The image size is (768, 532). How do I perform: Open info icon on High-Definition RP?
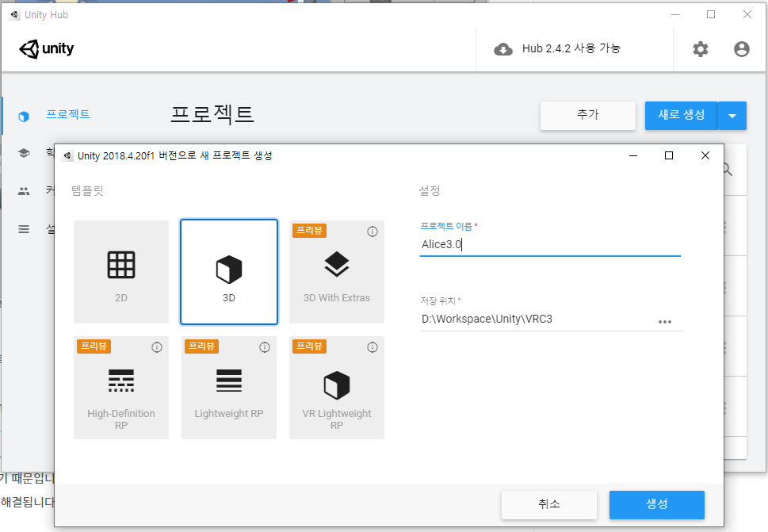pyautogui.click(x=157, y=347)
